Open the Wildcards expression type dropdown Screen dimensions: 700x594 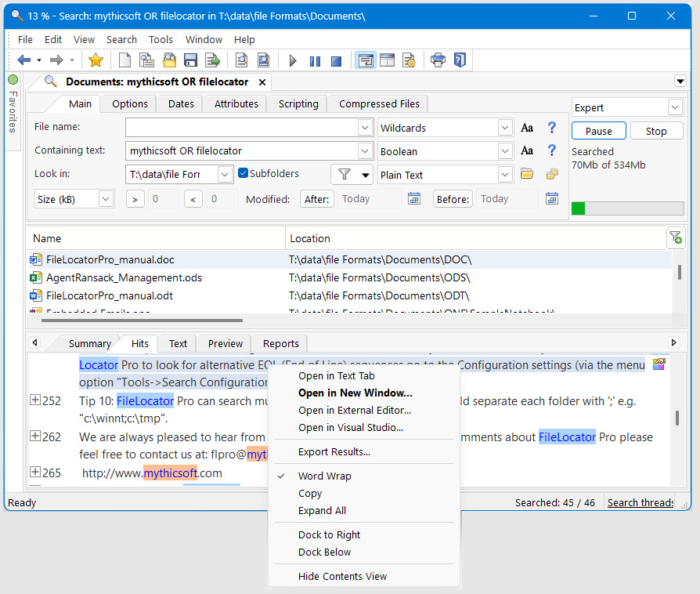pyautogui.click(x=504, y=128)
